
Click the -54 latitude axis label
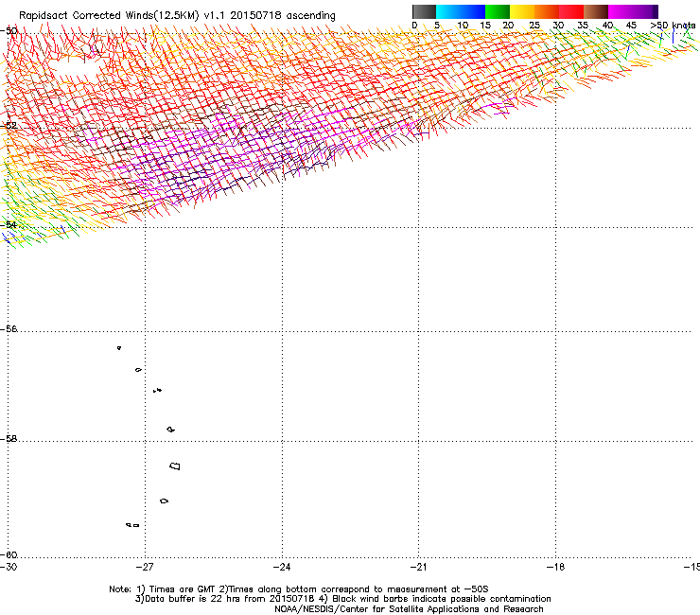point(9,224)
